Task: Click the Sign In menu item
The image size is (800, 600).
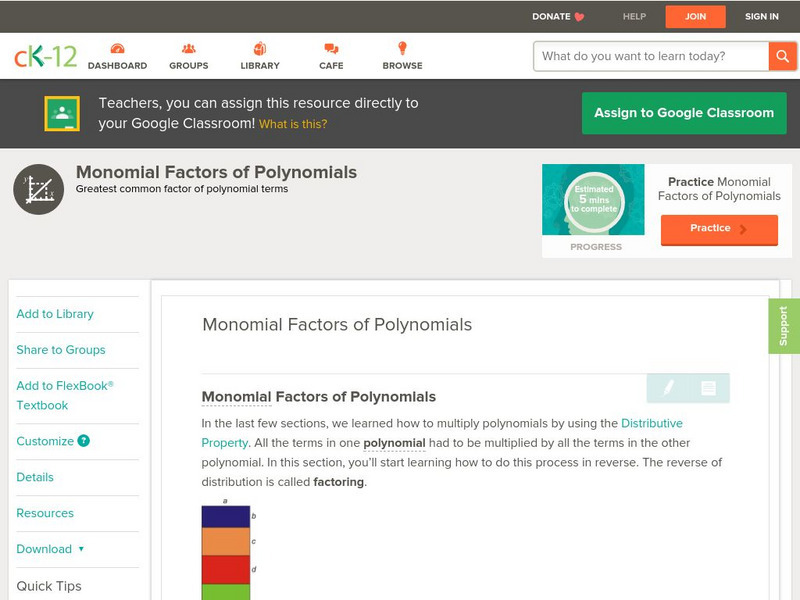Action: click(x=762, y=17)
